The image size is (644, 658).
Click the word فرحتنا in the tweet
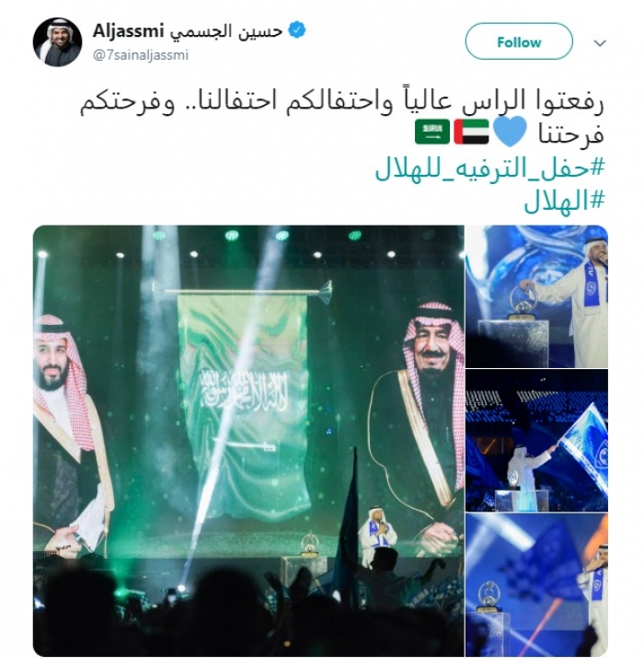coord(571,133)
